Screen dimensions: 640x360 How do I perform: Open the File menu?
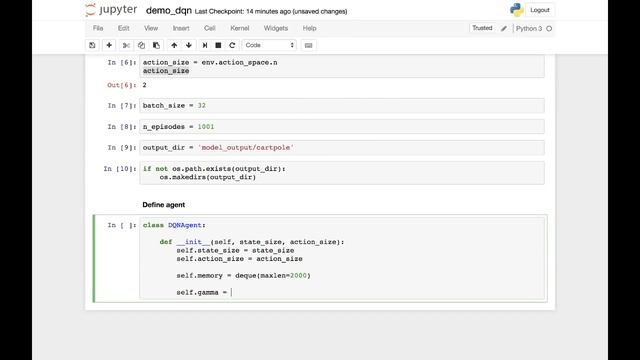pos(98,28)
